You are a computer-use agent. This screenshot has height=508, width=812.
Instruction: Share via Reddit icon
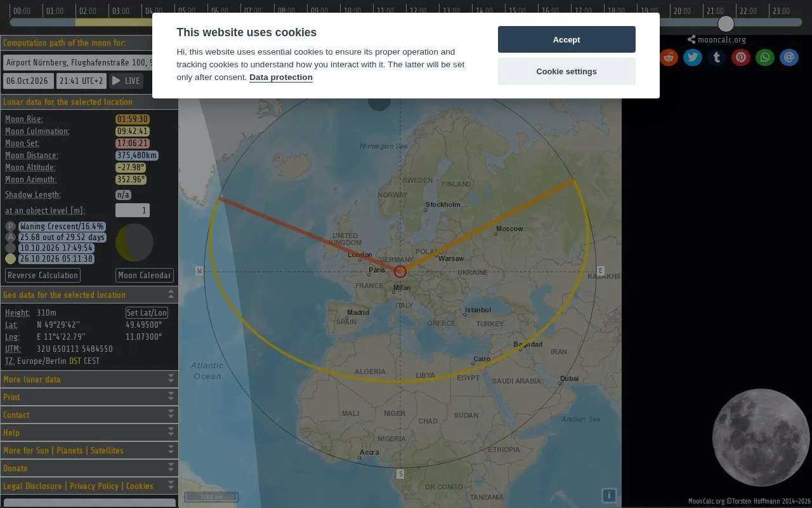669,58
